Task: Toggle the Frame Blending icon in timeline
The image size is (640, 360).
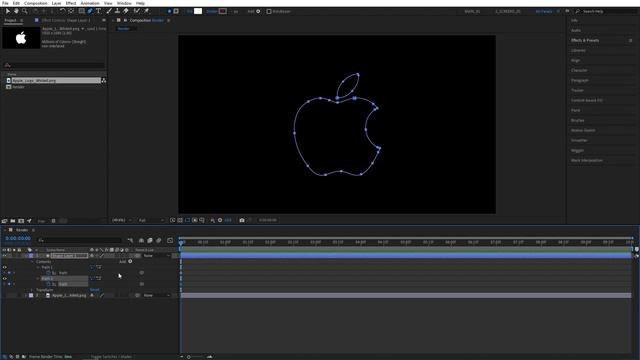Action: click(x=150, y=240)
